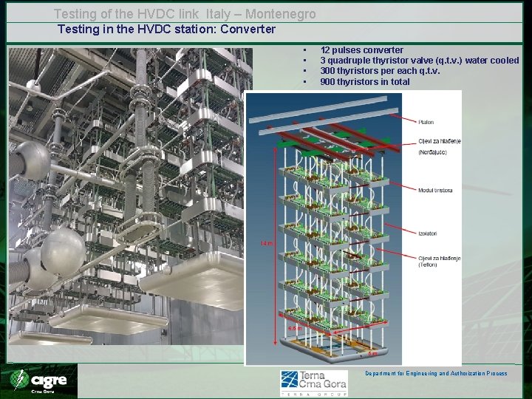Click the Terna Crna Gora logo
The width and height of the screenshot is (532, 399).
tap(314, 383)
